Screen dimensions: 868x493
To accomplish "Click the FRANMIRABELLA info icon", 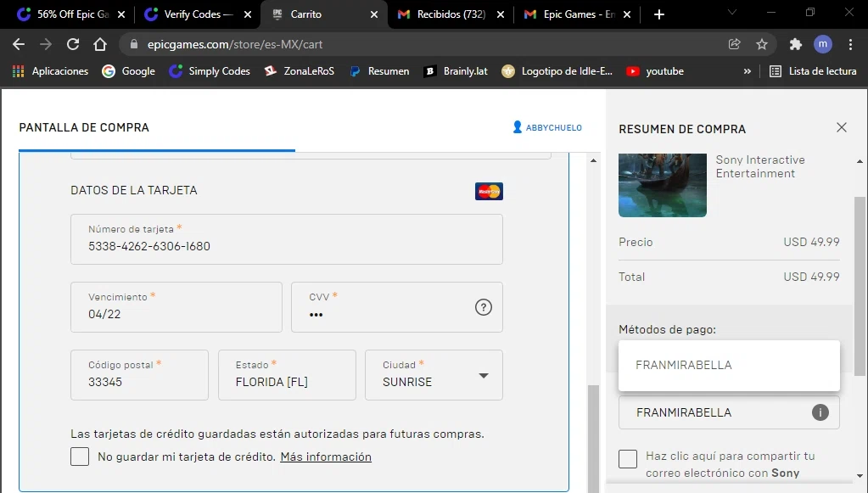I will click(820, 412).
